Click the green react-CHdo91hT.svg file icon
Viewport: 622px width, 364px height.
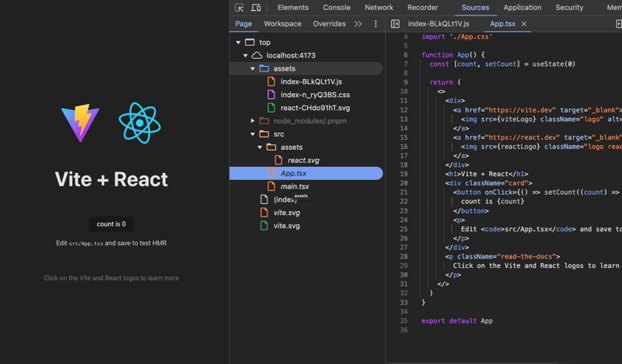271,108
